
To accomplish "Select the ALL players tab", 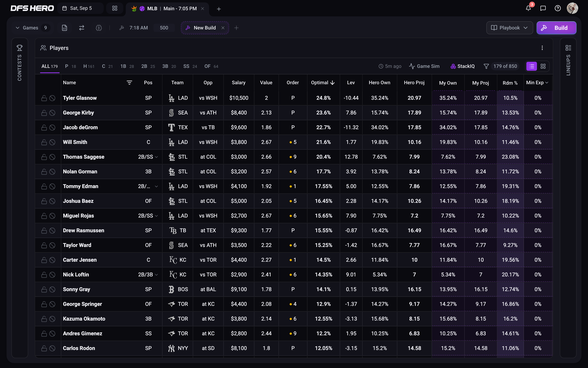I will 50,66.
